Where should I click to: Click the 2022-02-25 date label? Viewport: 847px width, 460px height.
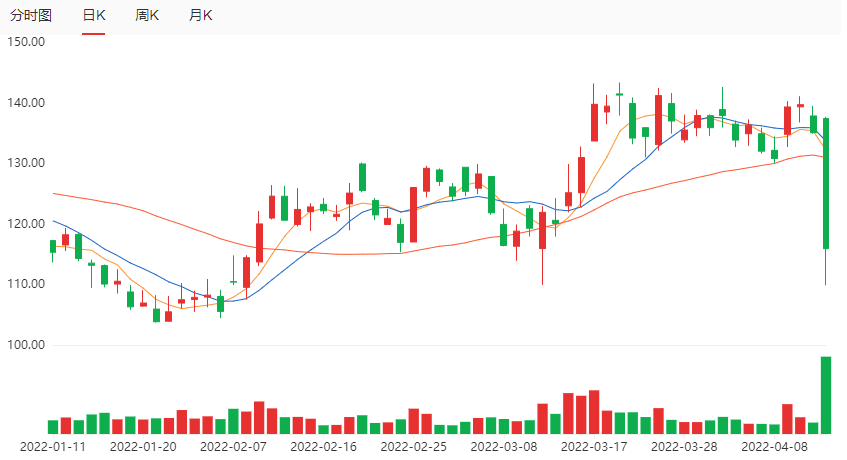click(x=414, y=447)
